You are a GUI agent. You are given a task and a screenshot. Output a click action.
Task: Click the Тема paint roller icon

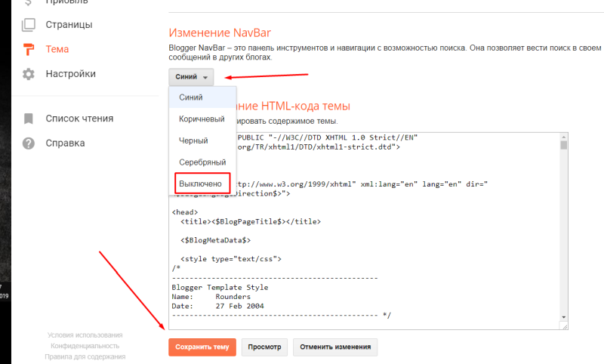coord(29,50)
